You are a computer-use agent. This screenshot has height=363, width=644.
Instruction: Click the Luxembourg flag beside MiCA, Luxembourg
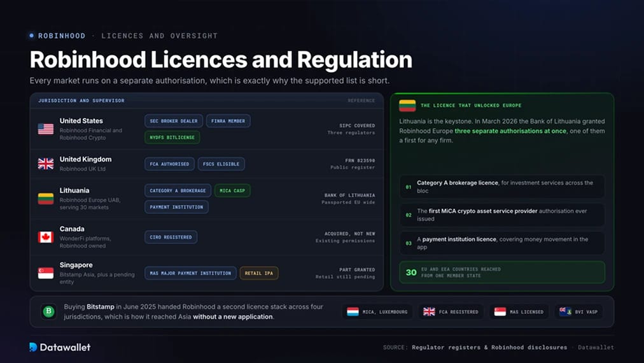click(353, 311)
